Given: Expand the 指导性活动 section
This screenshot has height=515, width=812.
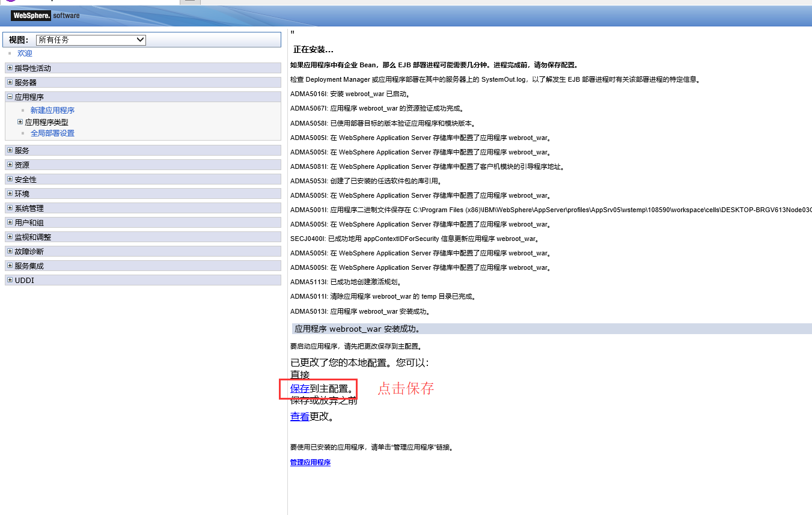Looking at the screenshot, I should (10, 68).
